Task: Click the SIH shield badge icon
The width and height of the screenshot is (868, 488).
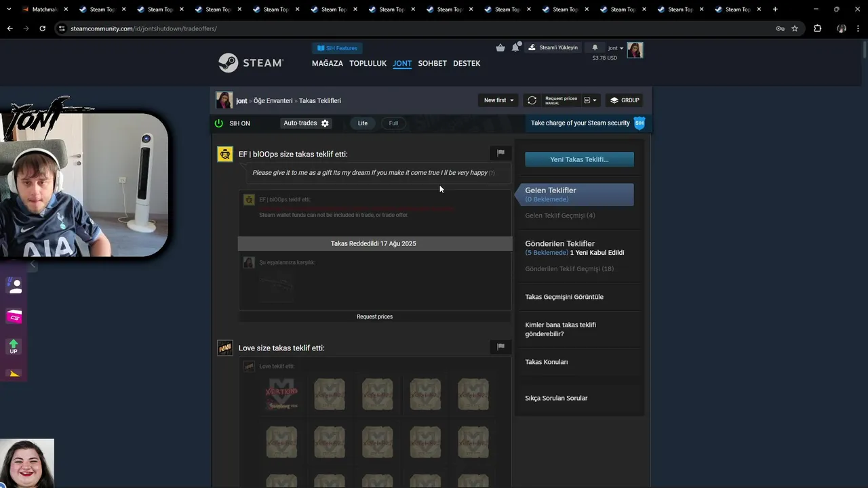Action: (639, 123)
